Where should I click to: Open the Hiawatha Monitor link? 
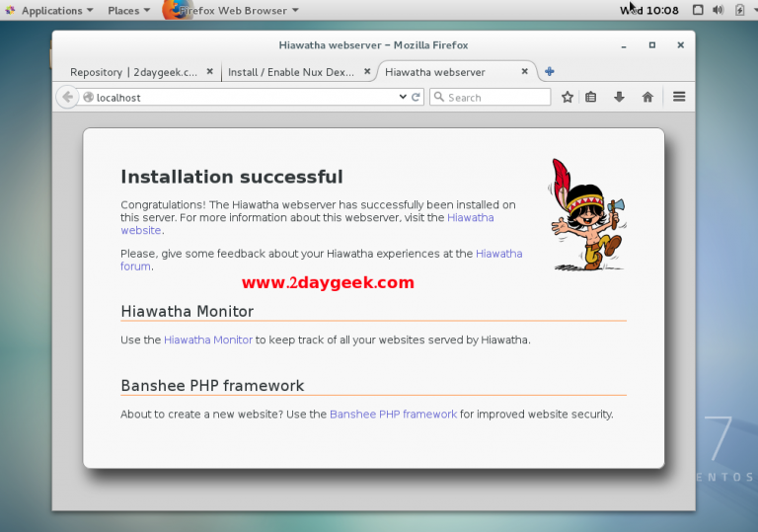(208, 340)
